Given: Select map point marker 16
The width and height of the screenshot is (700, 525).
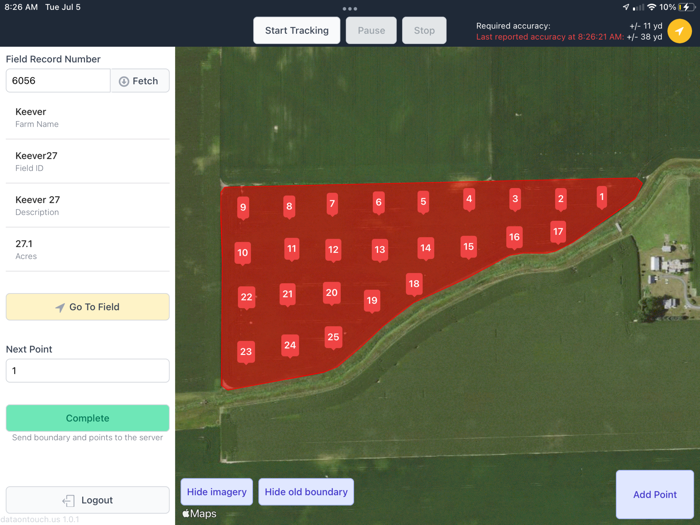Looking at the screenshot, I should click(514, 238).
